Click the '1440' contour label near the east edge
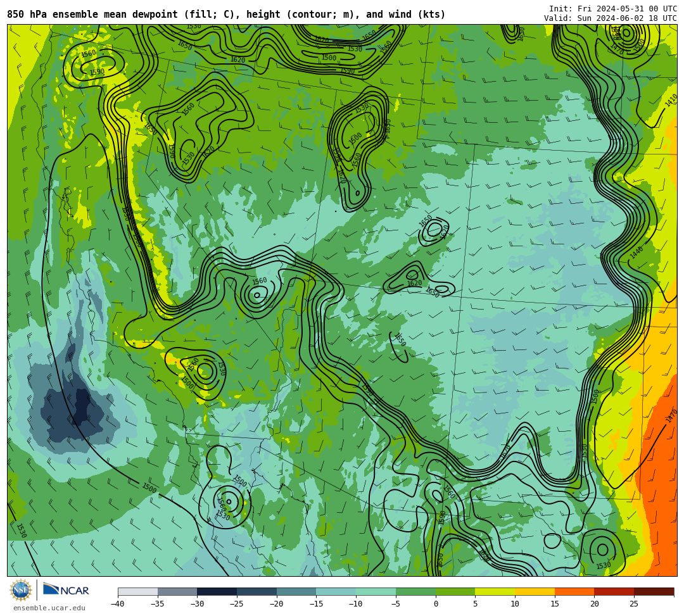The height and width of the screenshot is (616, 684). 636,251
